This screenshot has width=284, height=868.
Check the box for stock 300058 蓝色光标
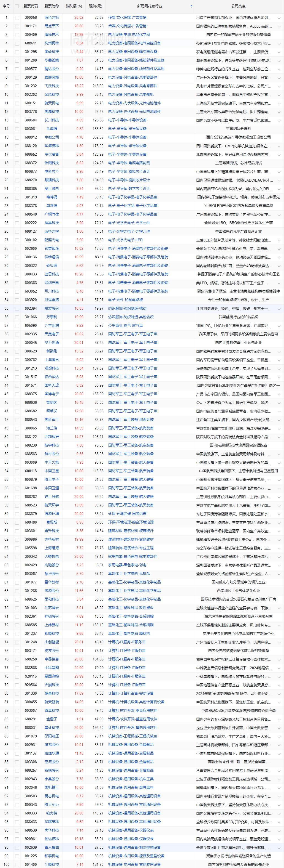click(x=17, y=17)
